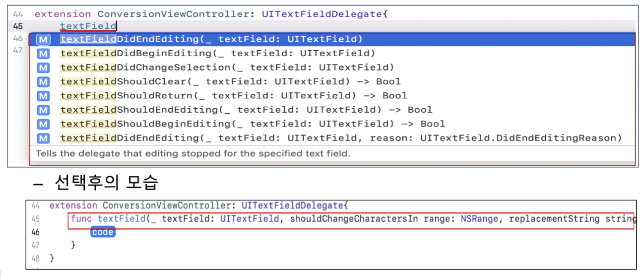Select textFieldShouldClear completion entry
The width and height of the screenshot is (644, 278).
(333, 82)
